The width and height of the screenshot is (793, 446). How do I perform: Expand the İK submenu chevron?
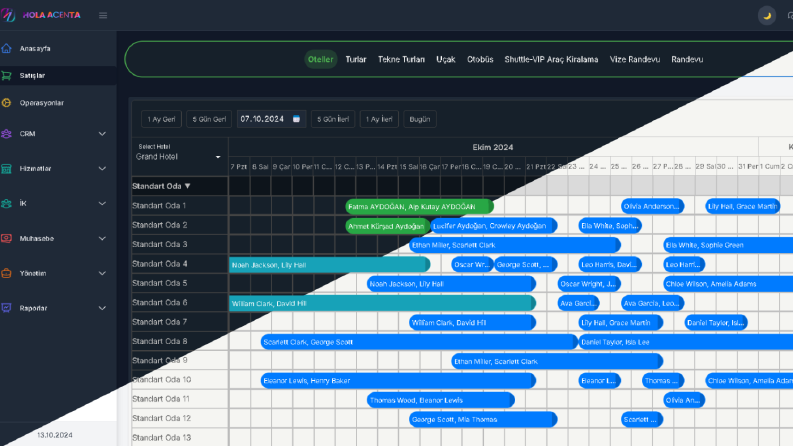click(102, 203)
